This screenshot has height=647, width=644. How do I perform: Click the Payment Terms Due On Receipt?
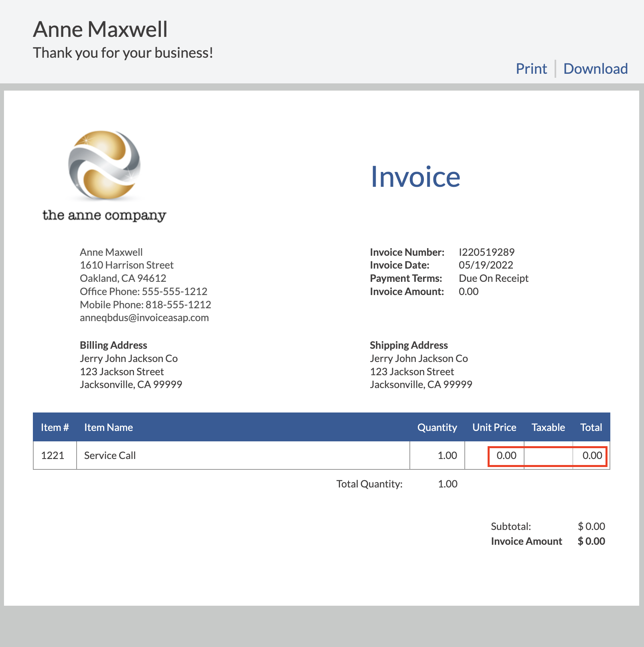pyautogui.click(x=493, y=278)
